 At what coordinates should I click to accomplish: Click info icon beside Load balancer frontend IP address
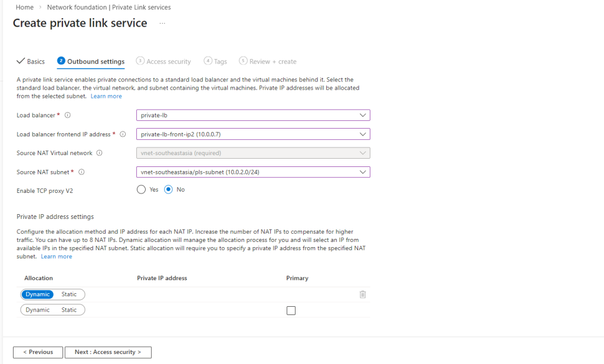(123, 134)
